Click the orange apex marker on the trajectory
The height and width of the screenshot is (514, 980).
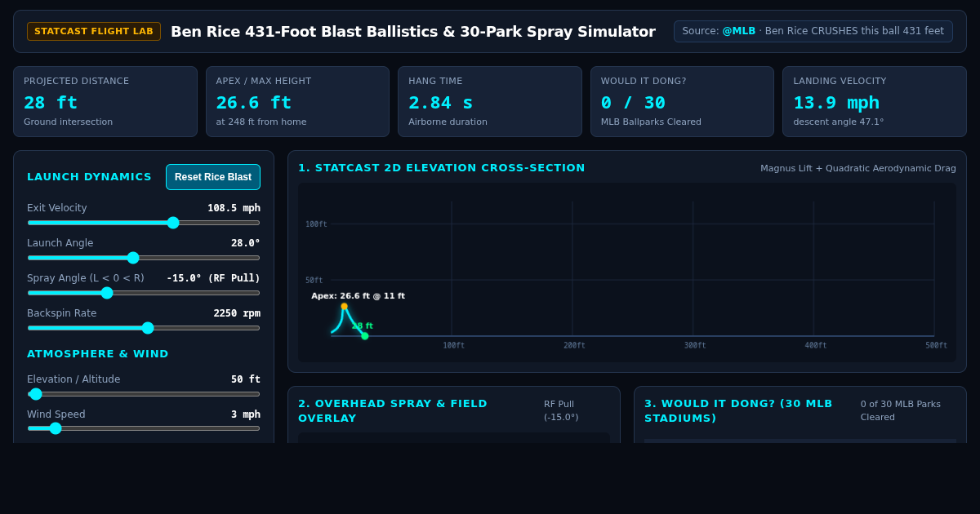coord(344,307)
